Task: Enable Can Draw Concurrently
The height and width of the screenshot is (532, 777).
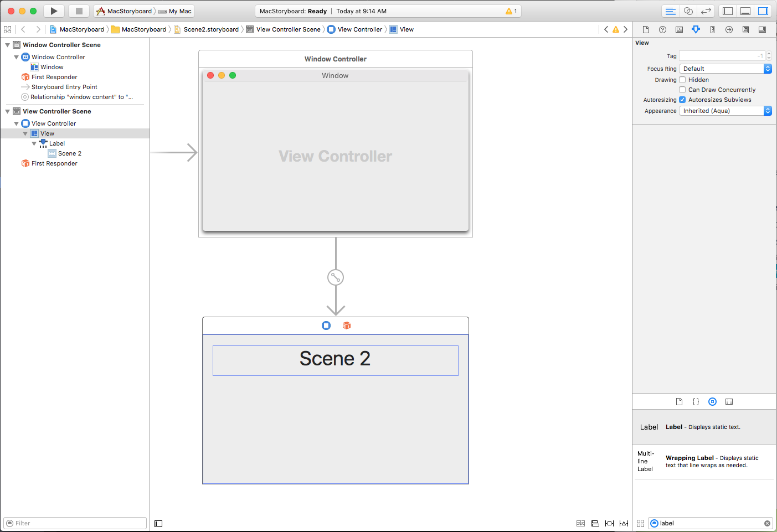Action: pos(682,89)
